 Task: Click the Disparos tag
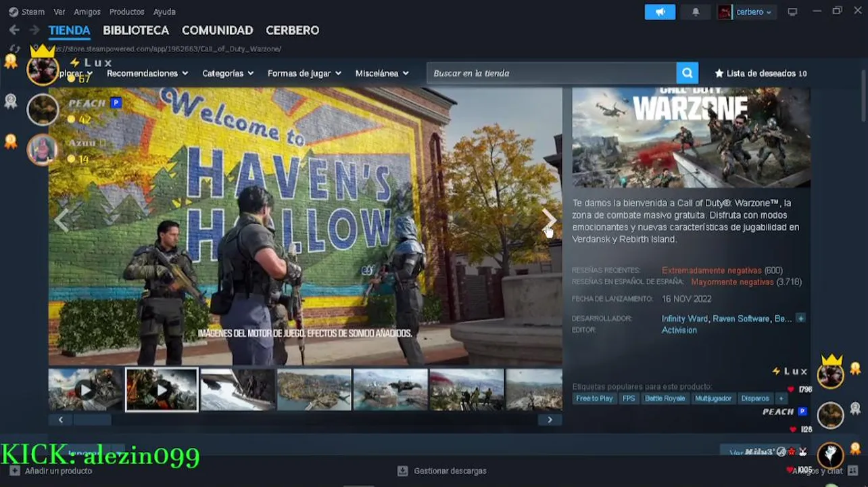click(x=755, y=398)
